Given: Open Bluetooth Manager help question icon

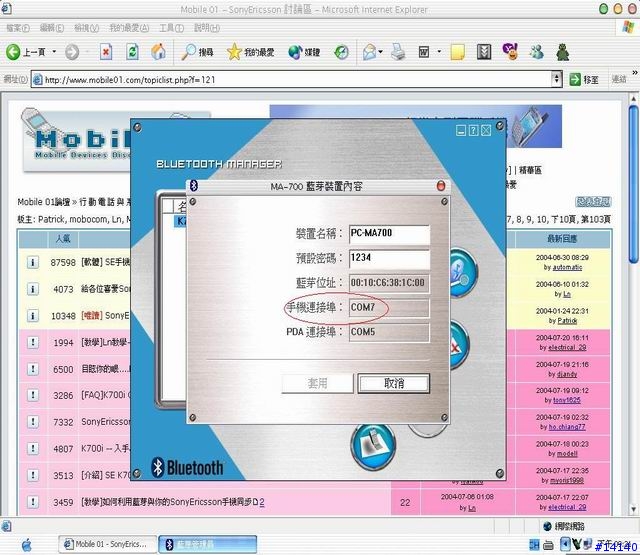Looking at the screenshot, I should 473,131.
